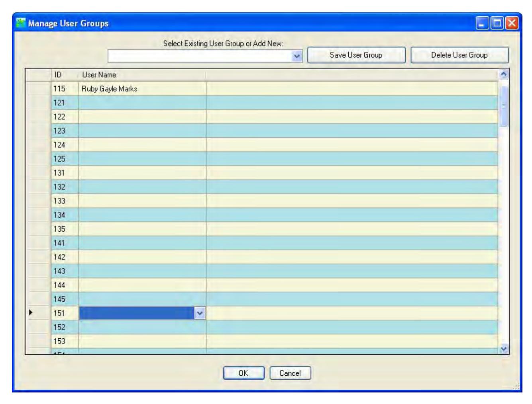Viewport: 532px width, 404px height.
Task: Click ID cell 124
Action: (x=65, y=145)
